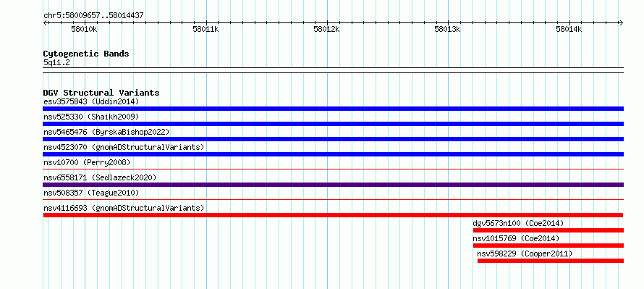Select the 5q11.2 band label
This screenshot has height=289, width=644.
click(x=56, y=63)
